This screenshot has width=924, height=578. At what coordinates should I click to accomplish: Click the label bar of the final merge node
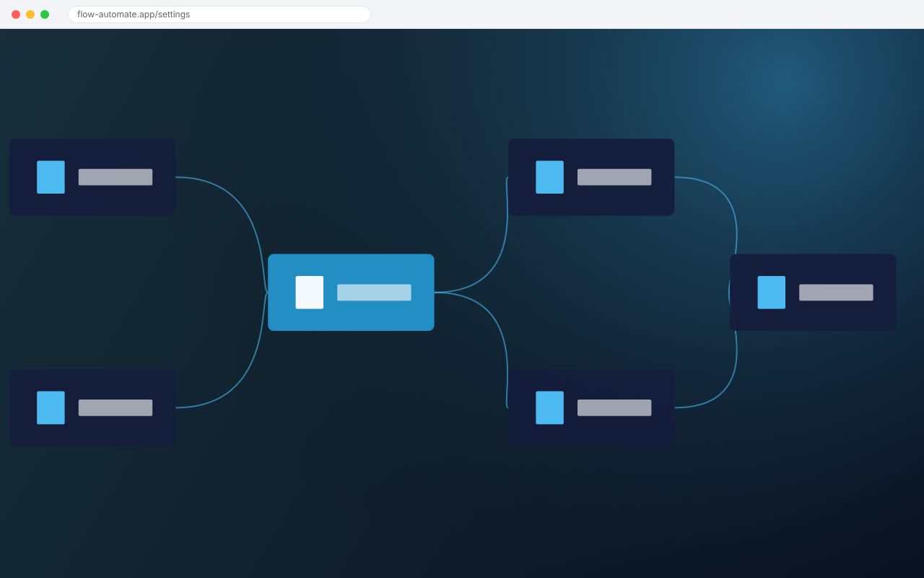coord(836,293)
